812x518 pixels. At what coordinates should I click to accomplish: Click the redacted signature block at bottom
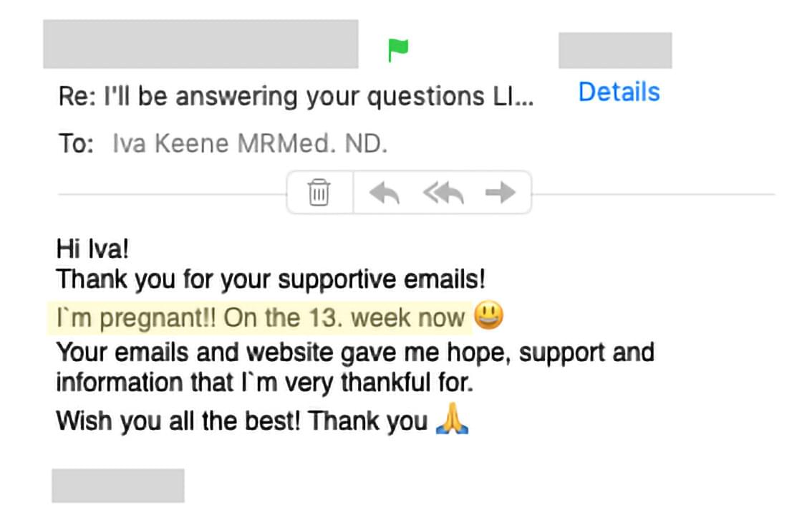pyautogui.click(x=118, y=486)
